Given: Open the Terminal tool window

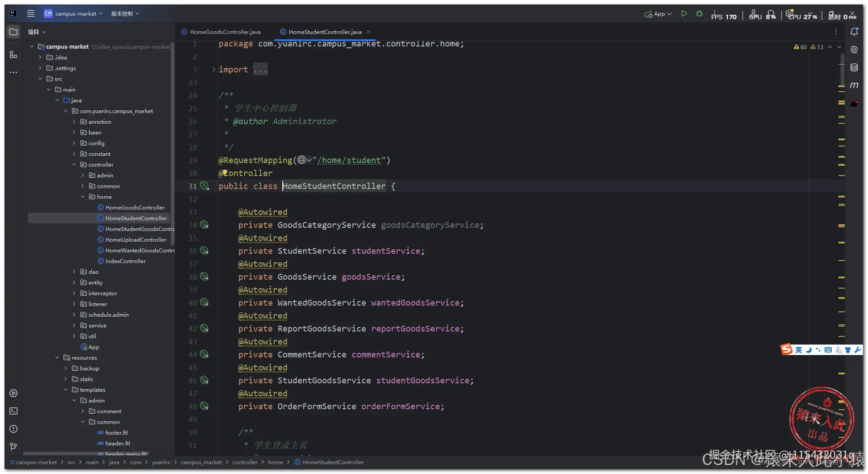Looking at the screenshot, I should (x=13, y=411).
